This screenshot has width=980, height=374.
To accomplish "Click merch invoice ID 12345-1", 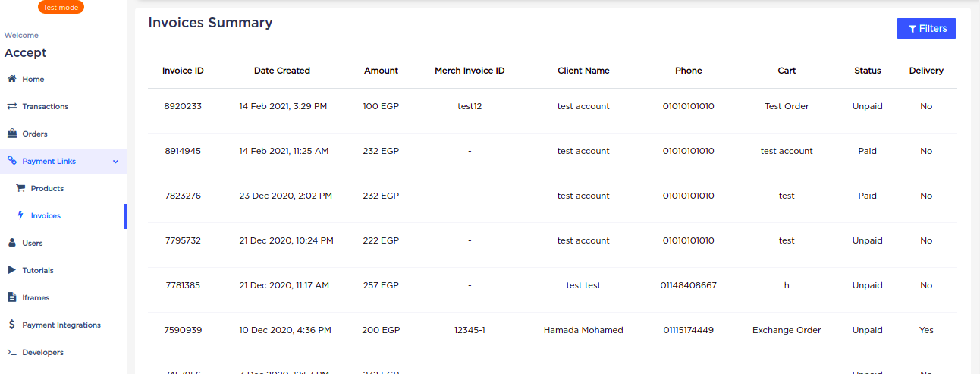I will [x=470, y=330].
